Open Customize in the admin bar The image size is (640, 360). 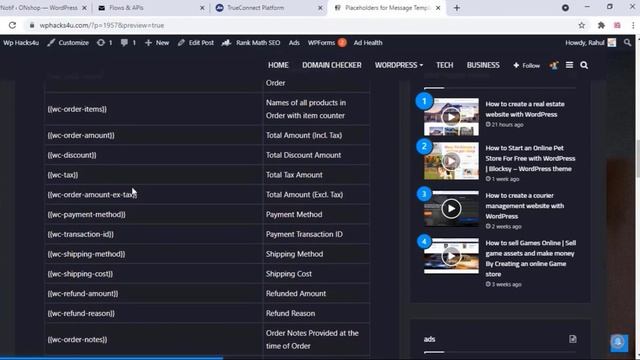tap(68, 42)
